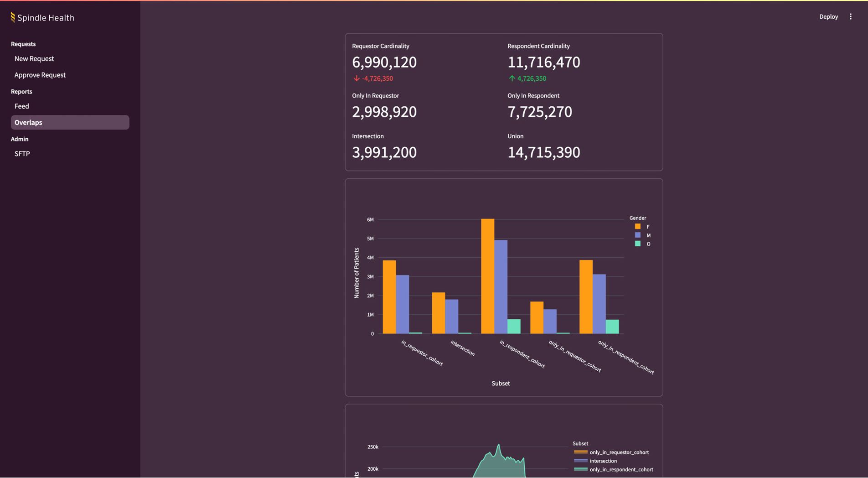Click the Number of Patients axis title
Screen dimensions: 868x478
pos(356,273)
